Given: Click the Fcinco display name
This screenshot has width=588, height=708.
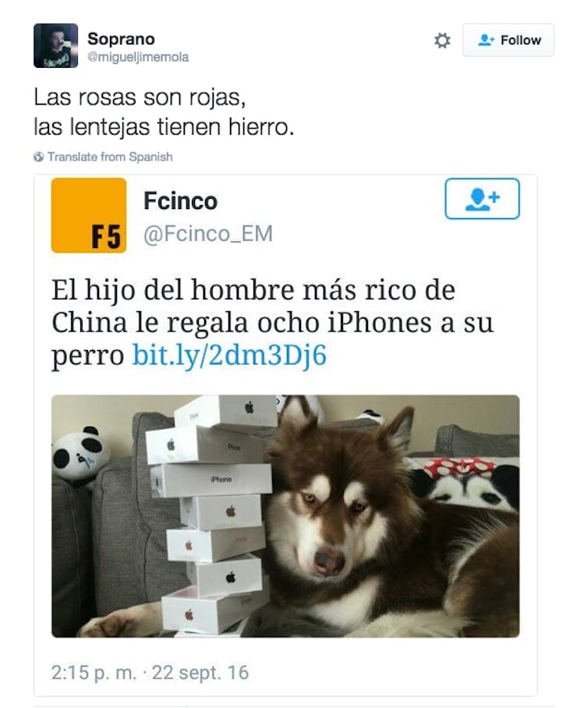Looking at the screenshot, I should 181,200.
